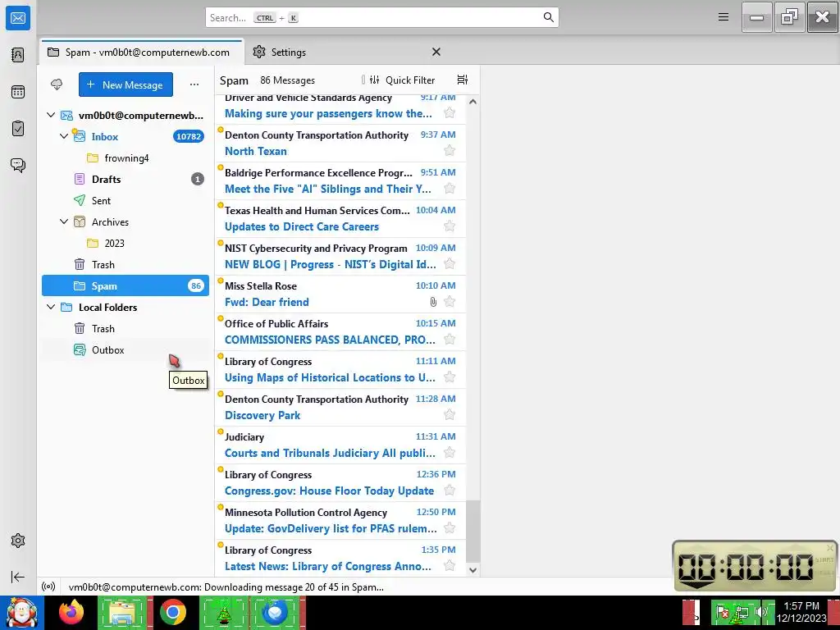Open Settings gear in the spaces sidebar
The width and height of the screenshot is (840, 630).
tap(18, 541)
